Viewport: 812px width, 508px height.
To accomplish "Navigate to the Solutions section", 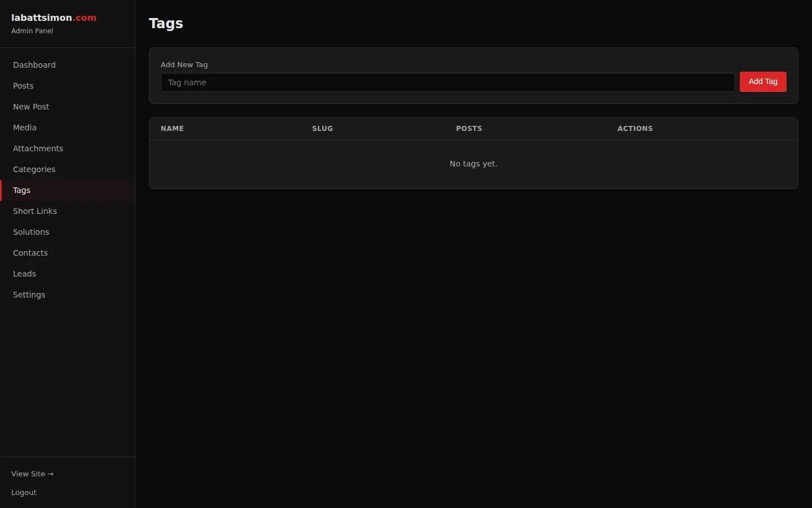I will pos(31,232).
